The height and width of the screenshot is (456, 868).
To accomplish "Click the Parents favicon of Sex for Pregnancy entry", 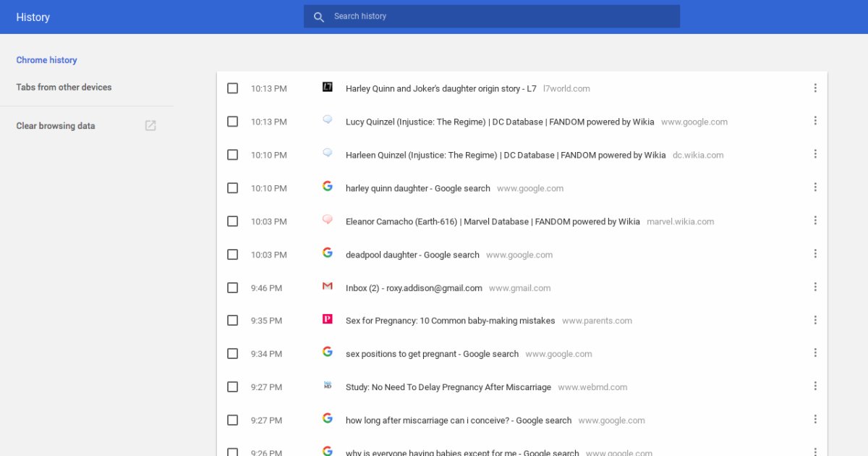I will click(x=328, y=319).
